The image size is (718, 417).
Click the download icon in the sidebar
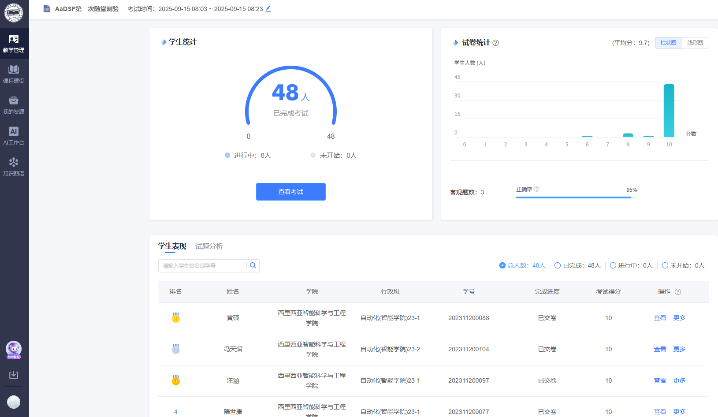click(x=13, y=375)
